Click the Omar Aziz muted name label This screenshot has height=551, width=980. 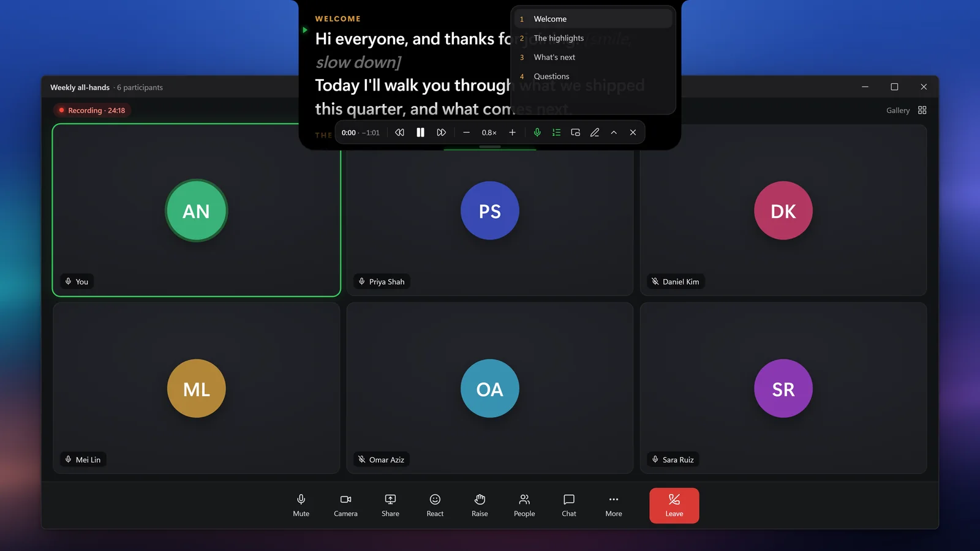381,460
